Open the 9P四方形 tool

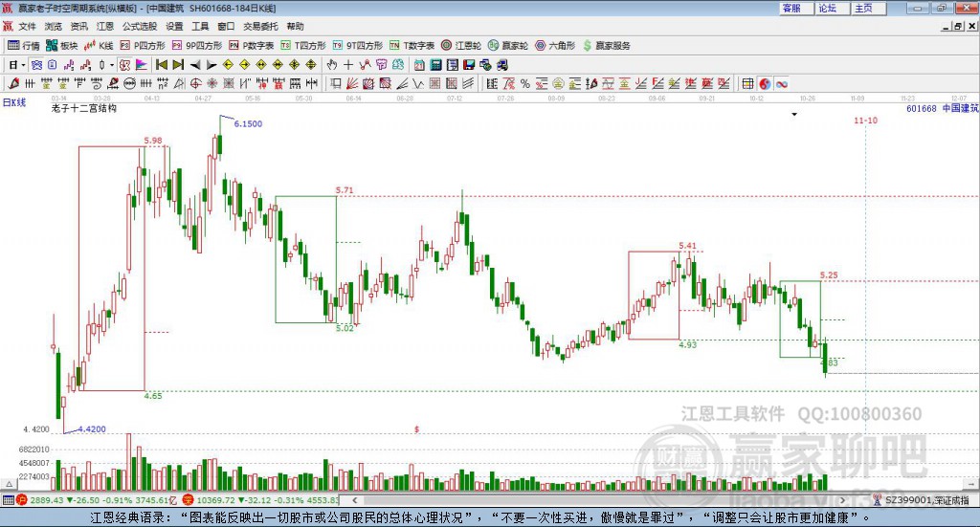coord(197,46)
